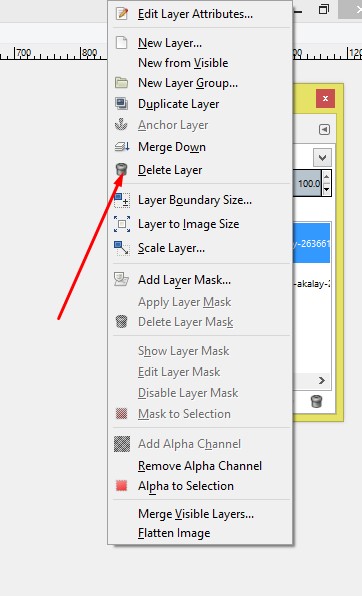Increase opacity with the up stepper arrow
362x596 pixels.
tap(326, 177)
